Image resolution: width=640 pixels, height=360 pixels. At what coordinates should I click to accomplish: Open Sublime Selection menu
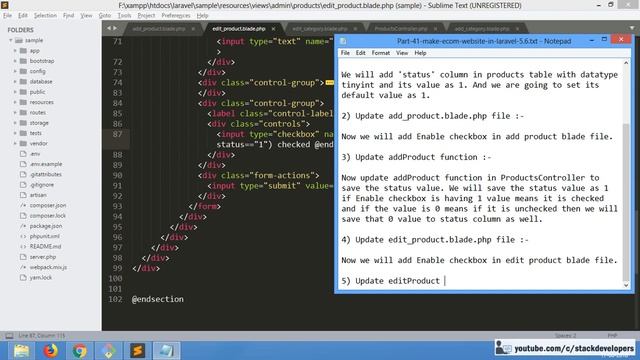(x=45, y=16)
